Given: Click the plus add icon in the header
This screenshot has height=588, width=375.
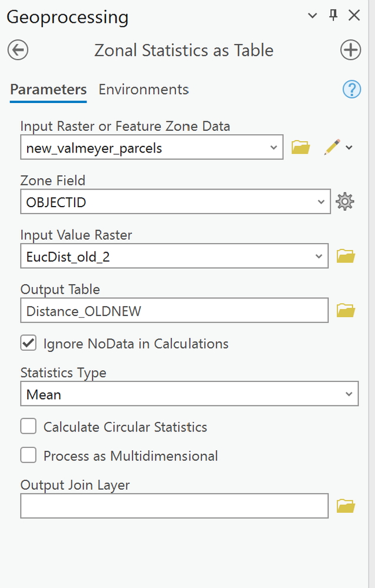Looking at the screenshot, I should [x=350, y=50].
